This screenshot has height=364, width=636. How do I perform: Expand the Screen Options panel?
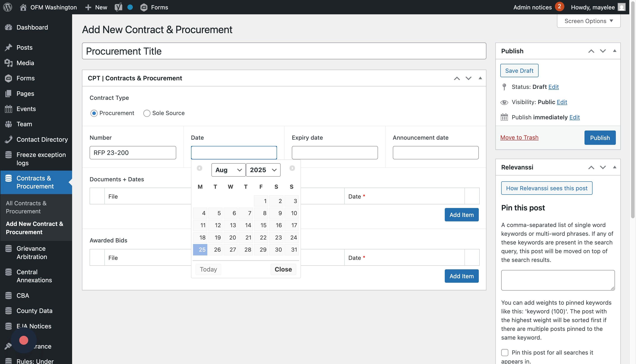[589, 21]
